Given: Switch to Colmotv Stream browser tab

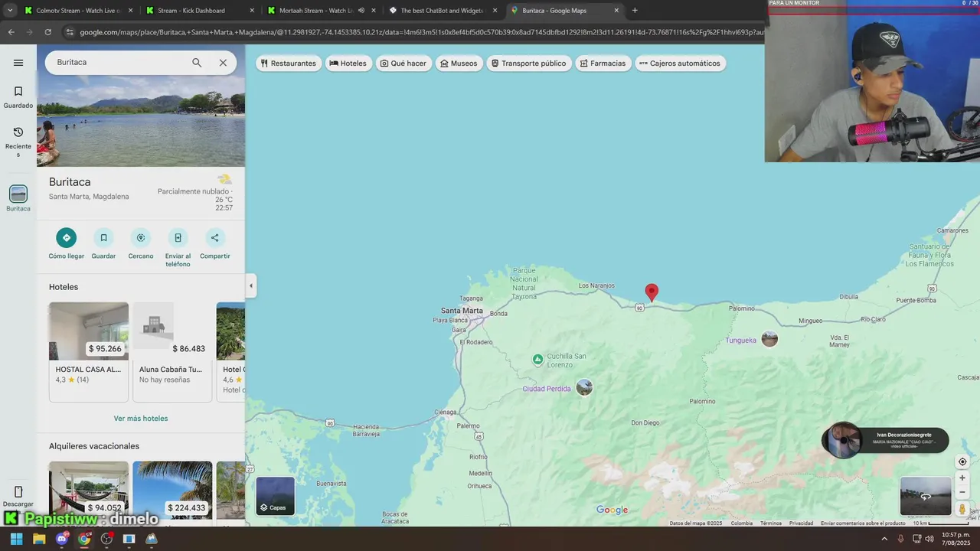Looking at the screenshot, I should [73, 11].
